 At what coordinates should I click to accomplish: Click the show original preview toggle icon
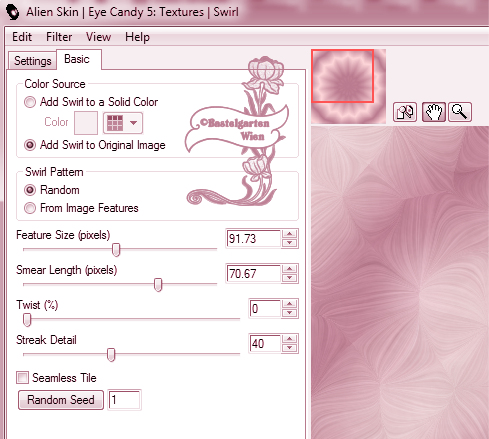pyautogui.click(x=405, y=112)
